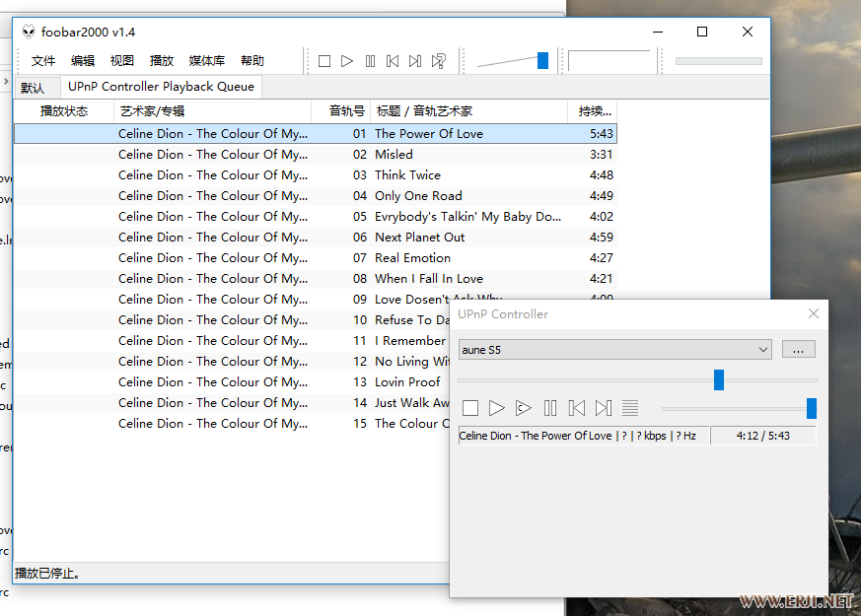Click the visualization box in foobar2000 toolbar
Image resolution: width=861 pixels, height=616 pixels.
609,61
